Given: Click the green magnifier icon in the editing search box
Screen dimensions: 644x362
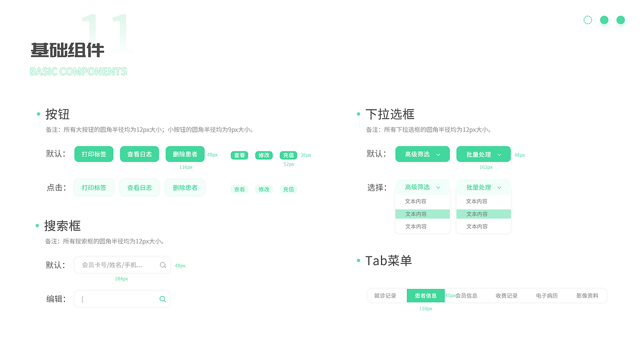Looking at the screenshot, I should (x=163, y=299).
